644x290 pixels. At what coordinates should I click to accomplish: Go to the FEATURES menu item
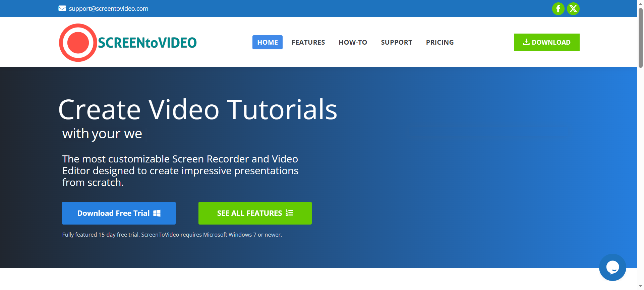pos(308,42)
